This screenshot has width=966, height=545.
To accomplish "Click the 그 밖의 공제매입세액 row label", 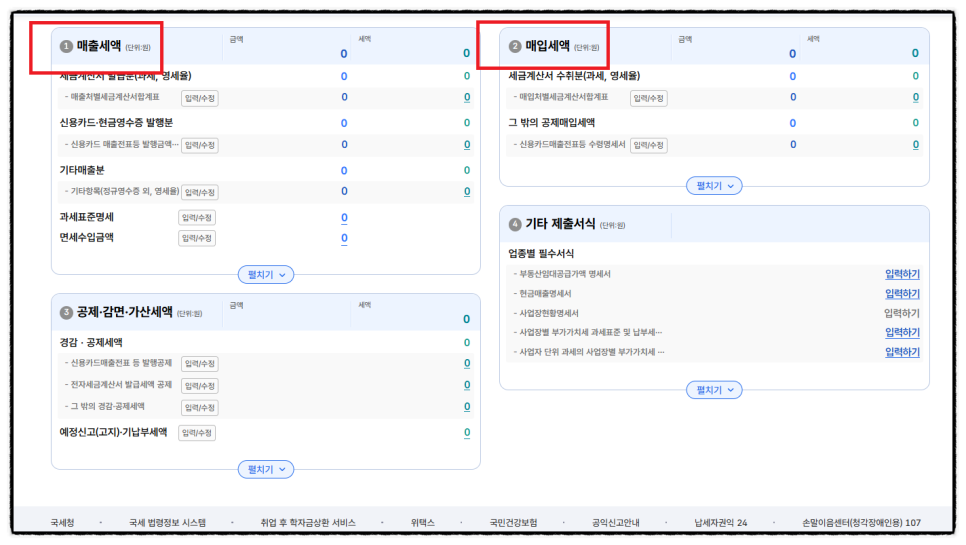I will 551,123.
